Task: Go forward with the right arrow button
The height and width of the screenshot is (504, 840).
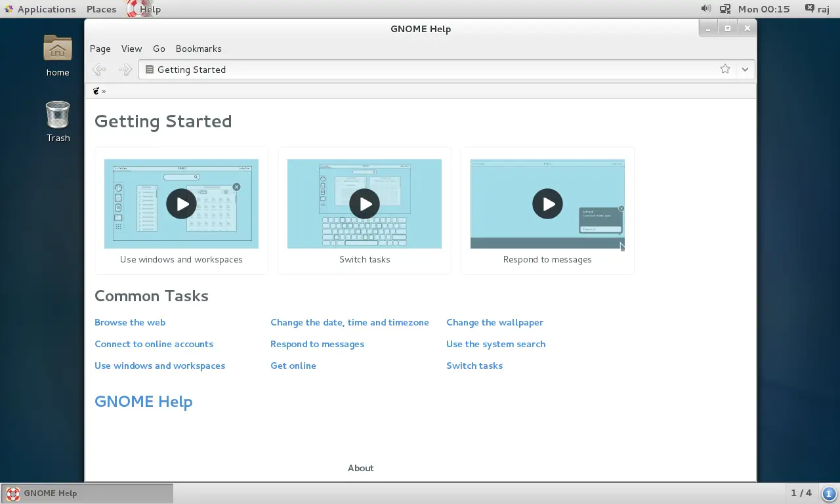Action: coord(125,70)
